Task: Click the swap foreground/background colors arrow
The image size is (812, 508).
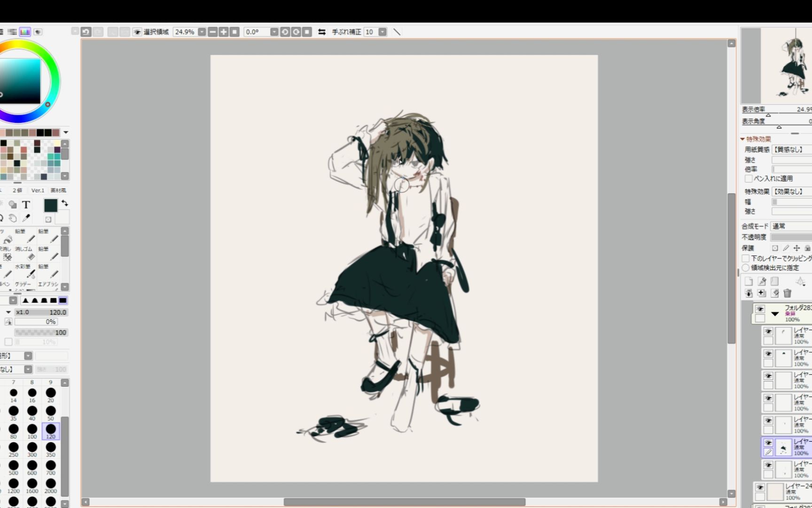Action: tap(65, 203)
